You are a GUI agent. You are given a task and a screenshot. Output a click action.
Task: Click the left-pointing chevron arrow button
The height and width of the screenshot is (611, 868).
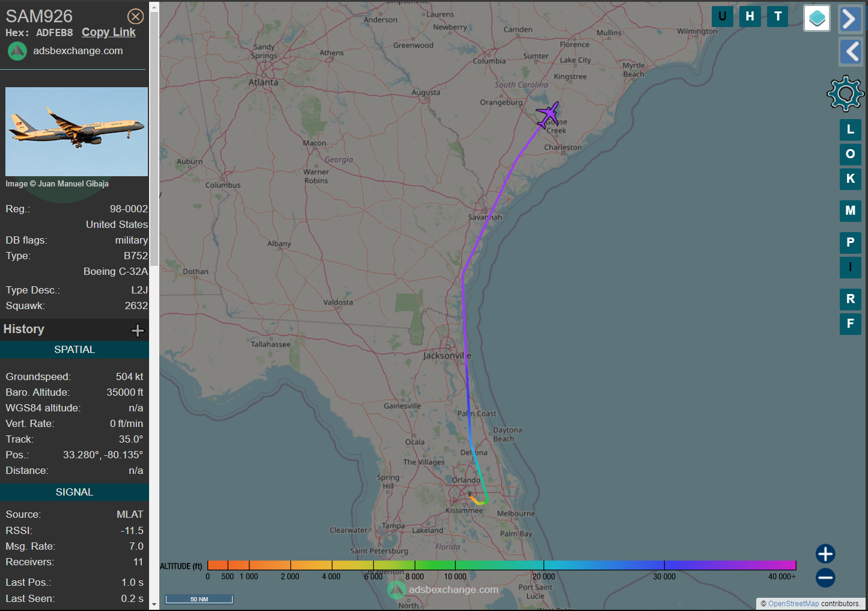point(850,52)
